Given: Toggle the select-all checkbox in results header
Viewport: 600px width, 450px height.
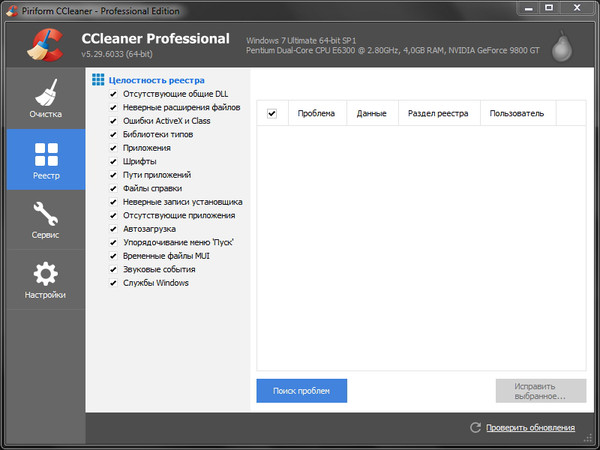Looking at the screenshot, I should click(272, 113).
